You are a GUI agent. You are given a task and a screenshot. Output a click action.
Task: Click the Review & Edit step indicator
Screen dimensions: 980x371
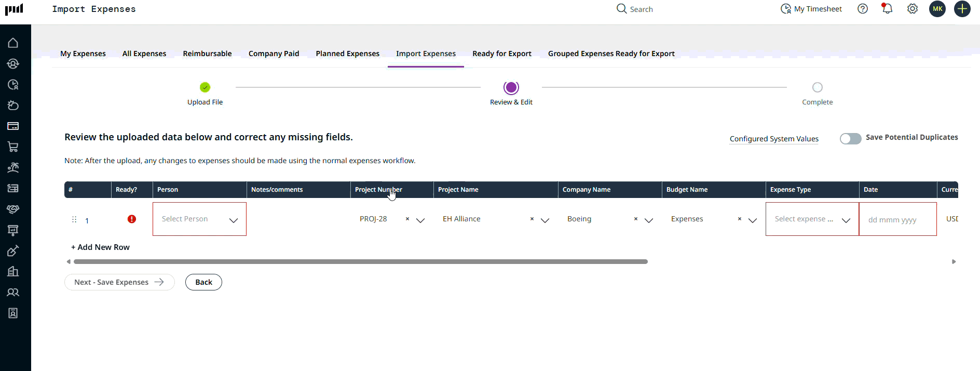(511, 87)
